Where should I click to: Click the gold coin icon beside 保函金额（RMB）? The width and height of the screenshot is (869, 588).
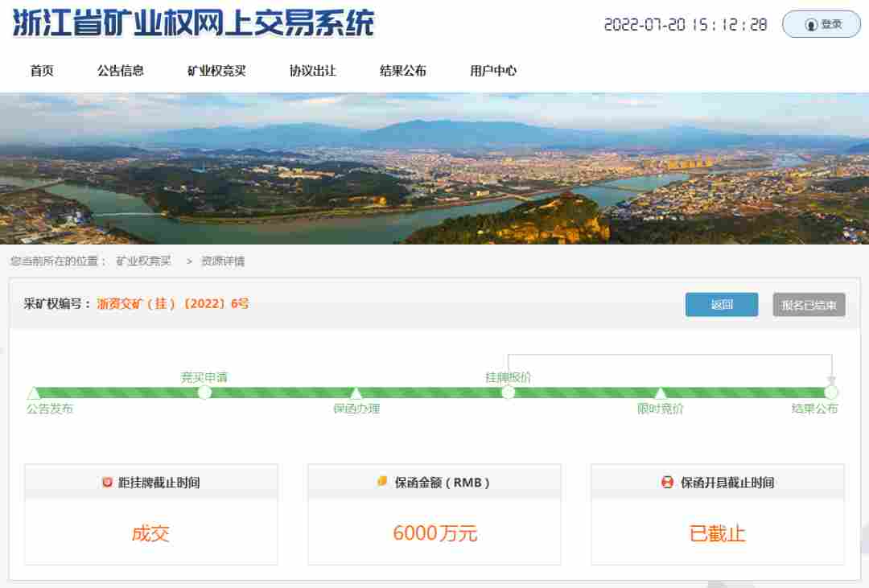coord(381,483)
